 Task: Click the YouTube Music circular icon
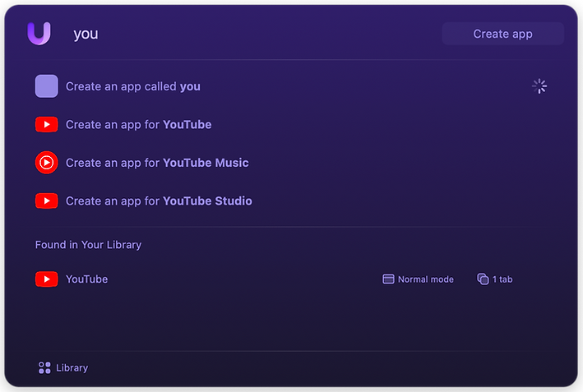pyautogui.click(x=47, y=163)
